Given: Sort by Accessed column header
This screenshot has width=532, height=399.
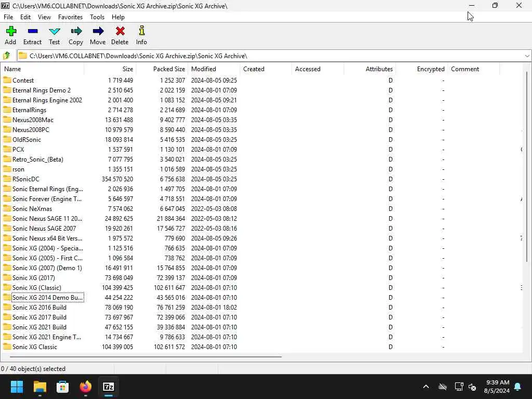Looking at the screenshot, I should 318,69.
